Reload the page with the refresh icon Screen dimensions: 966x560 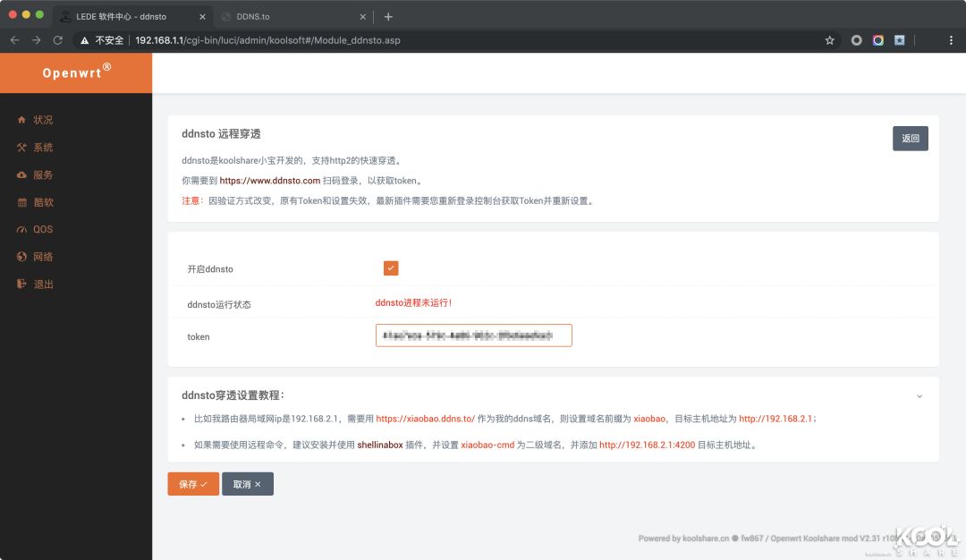pyautogui.click(x=57, y=39)
